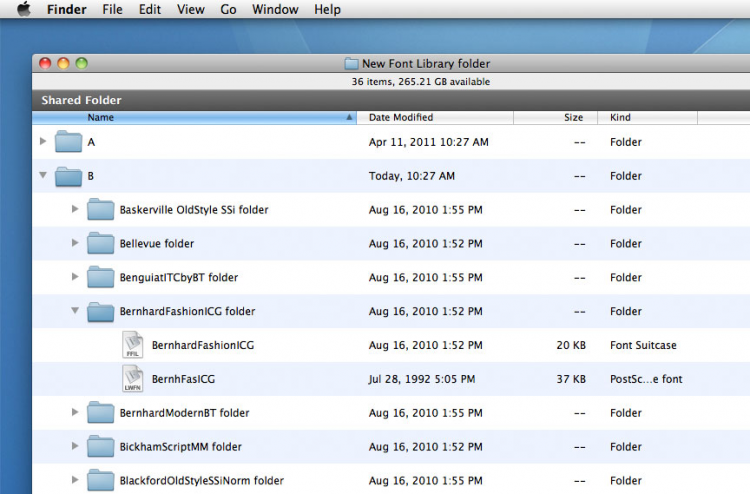The width and height of the screenshot is (750, 494).
Task: Click the folder proxy icon in title bar
Action: click(351, 64)
